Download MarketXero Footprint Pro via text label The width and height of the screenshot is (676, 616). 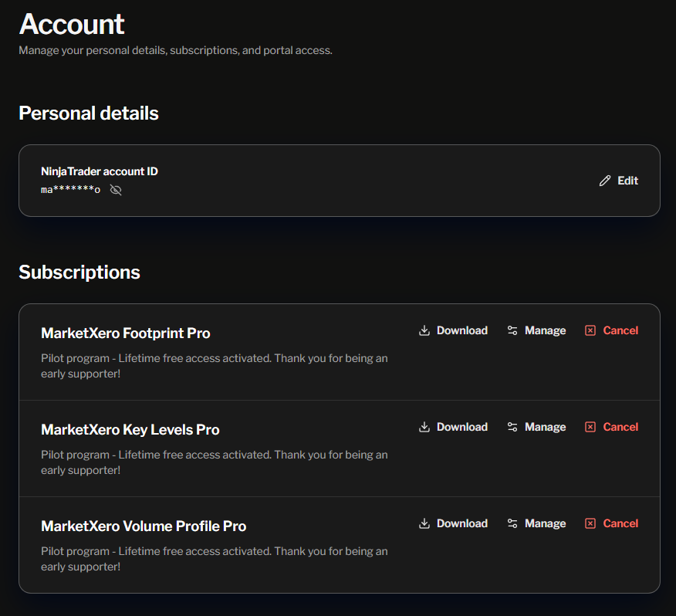pos(461,330)
